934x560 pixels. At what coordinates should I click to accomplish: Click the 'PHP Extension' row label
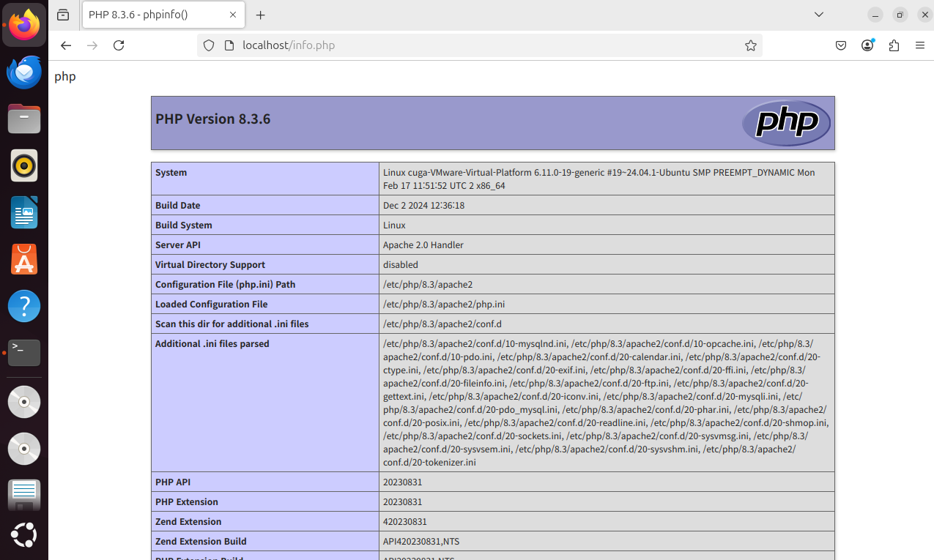pos(186,502)
